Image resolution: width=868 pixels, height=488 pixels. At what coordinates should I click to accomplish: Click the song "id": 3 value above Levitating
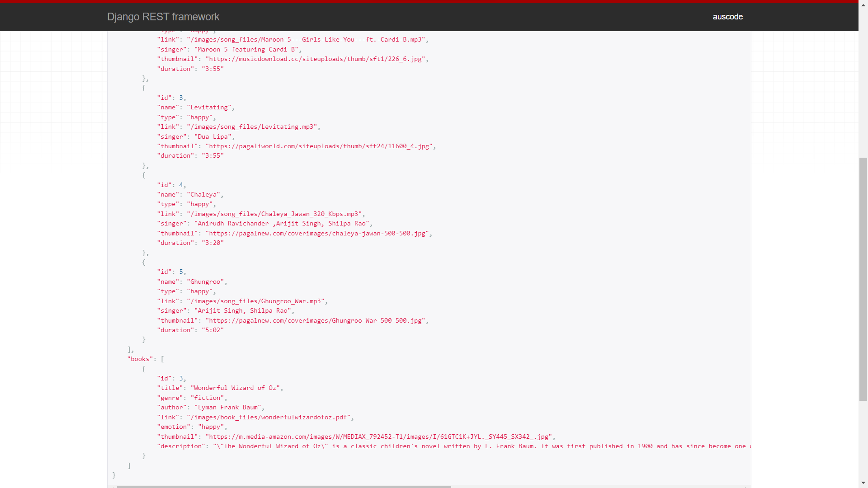coord(181,98)
